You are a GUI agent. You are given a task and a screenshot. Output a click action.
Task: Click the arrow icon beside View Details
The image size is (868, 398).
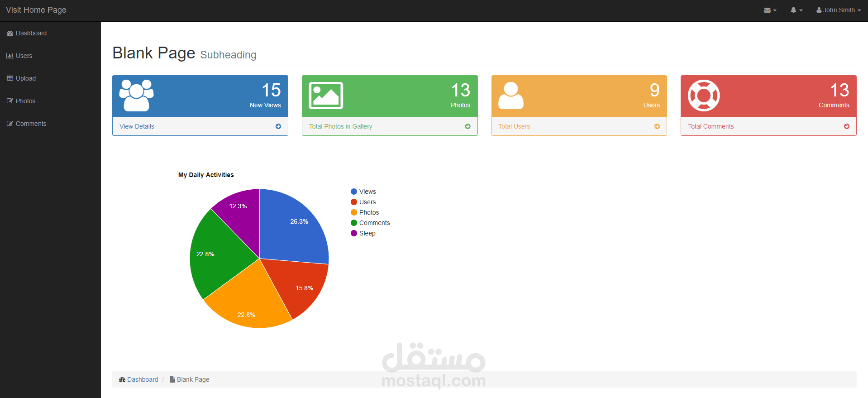[278, 126]
